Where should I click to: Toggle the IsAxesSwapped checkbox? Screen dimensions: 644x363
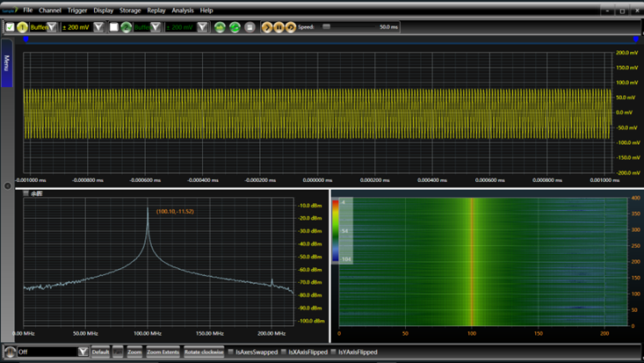point(231,352)
